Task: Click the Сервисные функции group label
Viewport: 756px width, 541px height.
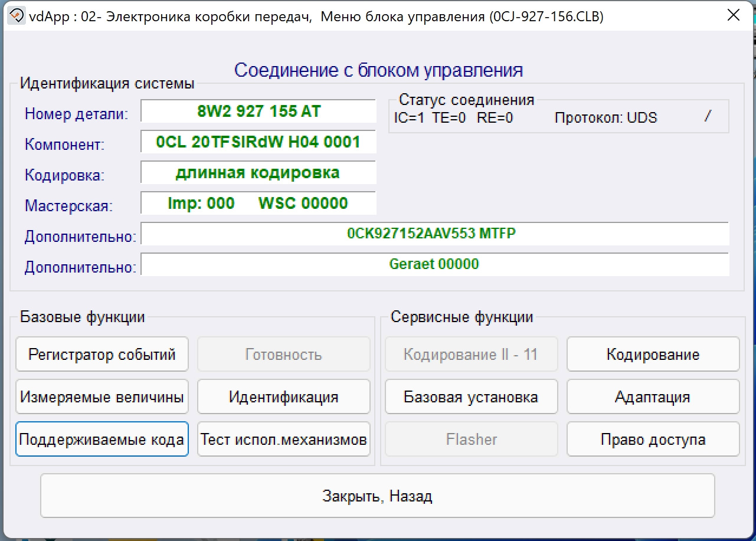Action: pyautogui.click(x=462, y=317)
